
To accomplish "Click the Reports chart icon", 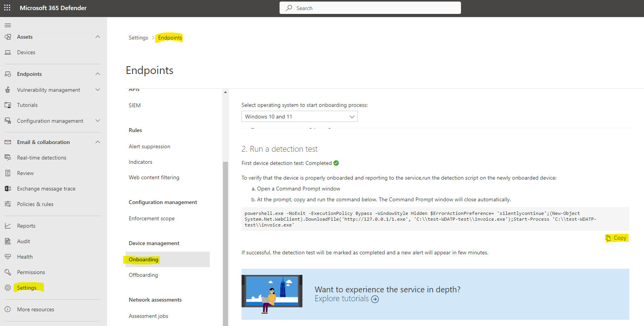I will 8,226.
